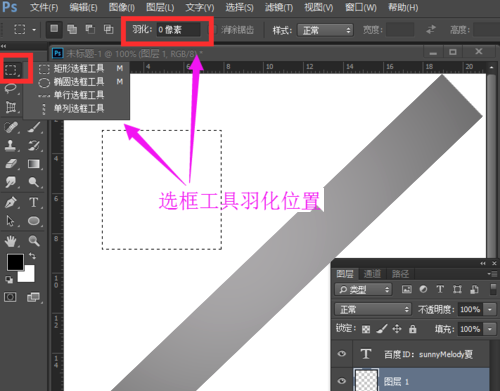Select the Clone Stamp tool
Image resolution: width=500 pixels, height=391 pixels.
click(11, 145)
